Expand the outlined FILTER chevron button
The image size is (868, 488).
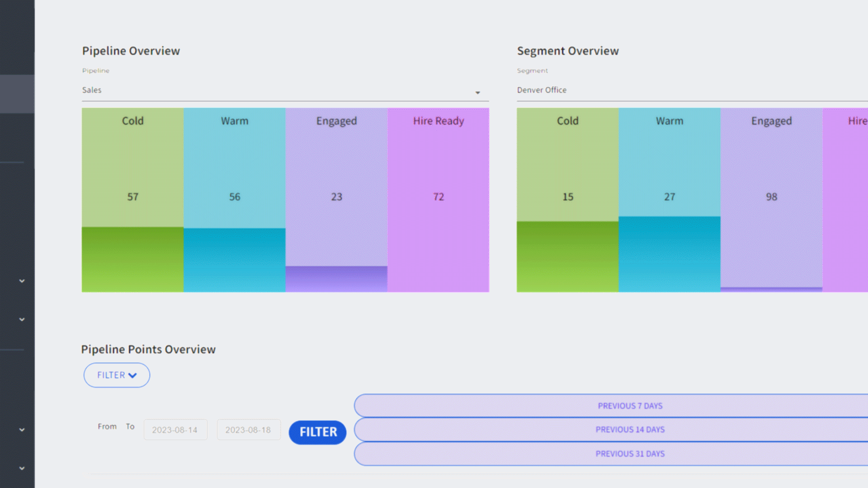(x=117, y=375)
